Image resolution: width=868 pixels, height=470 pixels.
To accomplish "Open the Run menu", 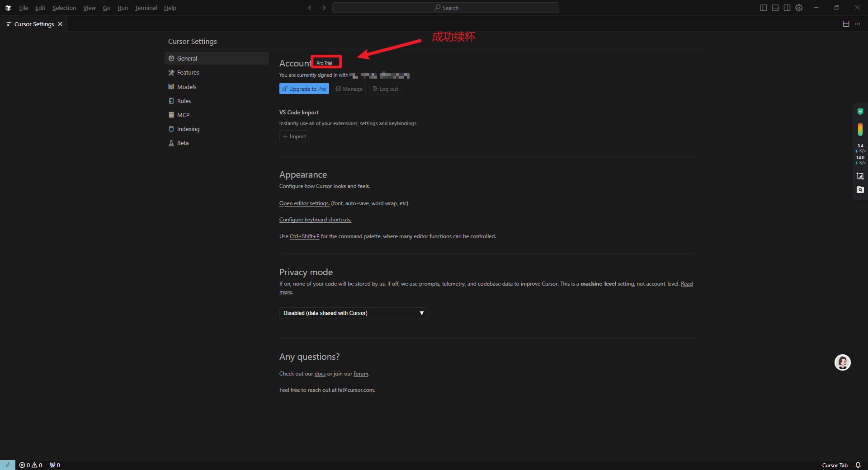I will tap(123, 8).
